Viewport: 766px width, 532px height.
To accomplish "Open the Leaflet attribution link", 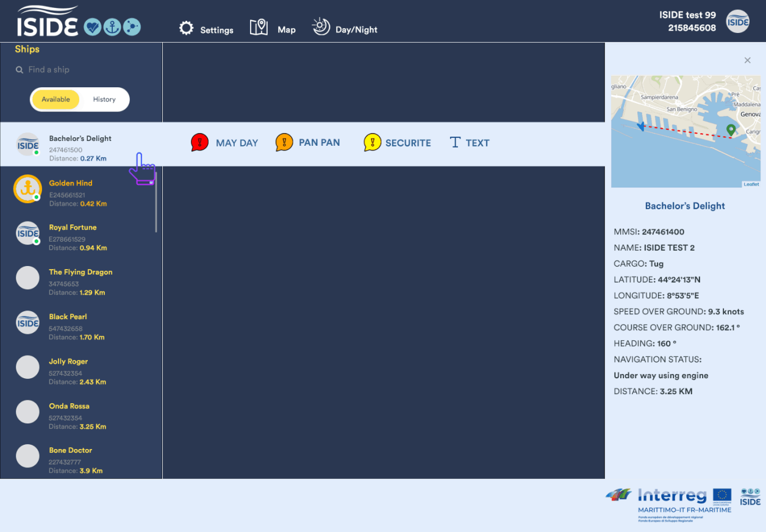I will 753,183.
